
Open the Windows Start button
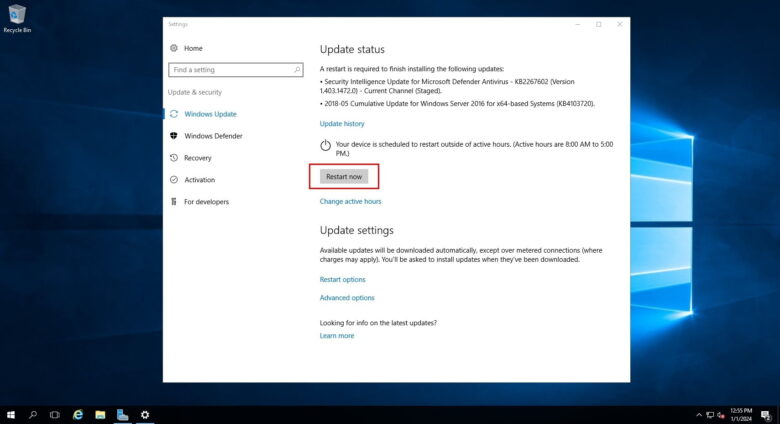pyautogui.click(x=10, y=415)
